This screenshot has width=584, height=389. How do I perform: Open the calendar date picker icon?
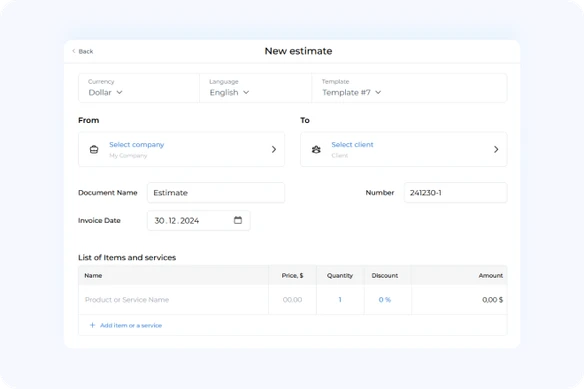[238, 220]
